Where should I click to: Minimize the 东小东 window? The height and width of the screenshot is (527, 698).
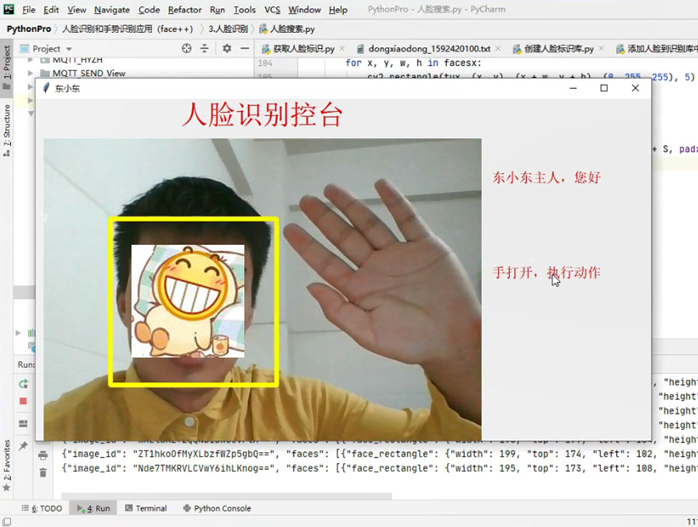tap(573, 88)
